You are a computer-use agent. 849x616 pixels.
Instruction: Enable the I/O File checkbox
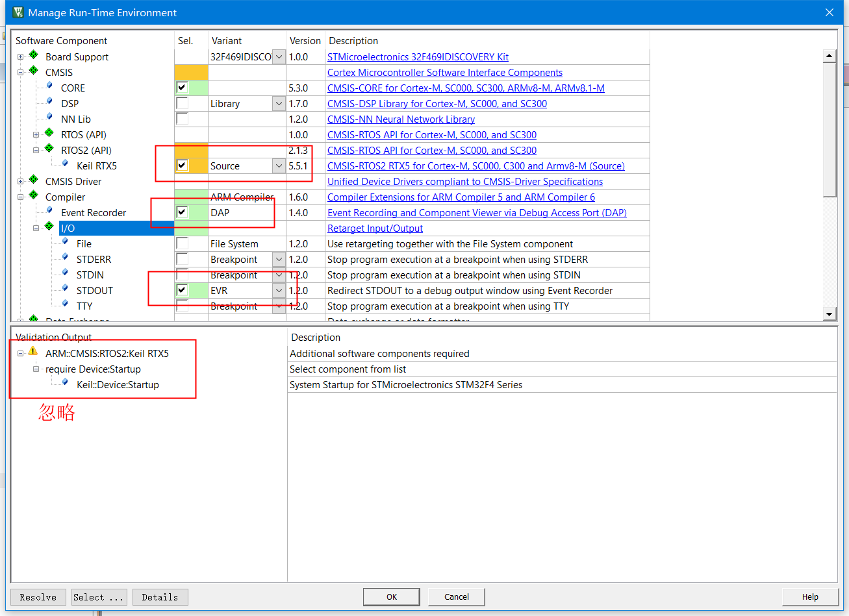[x=182, y=243]
